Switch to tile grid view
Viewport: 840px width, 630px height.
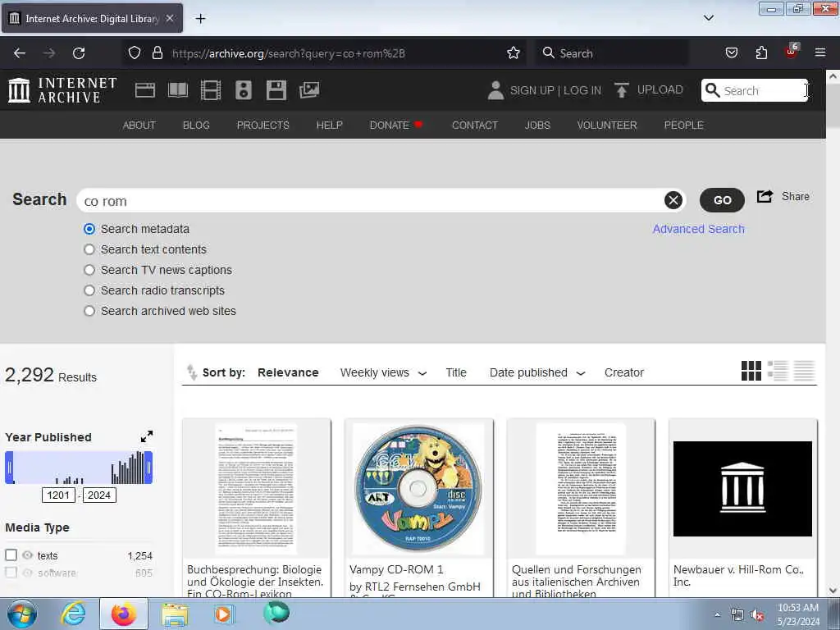tap(751, 371)
